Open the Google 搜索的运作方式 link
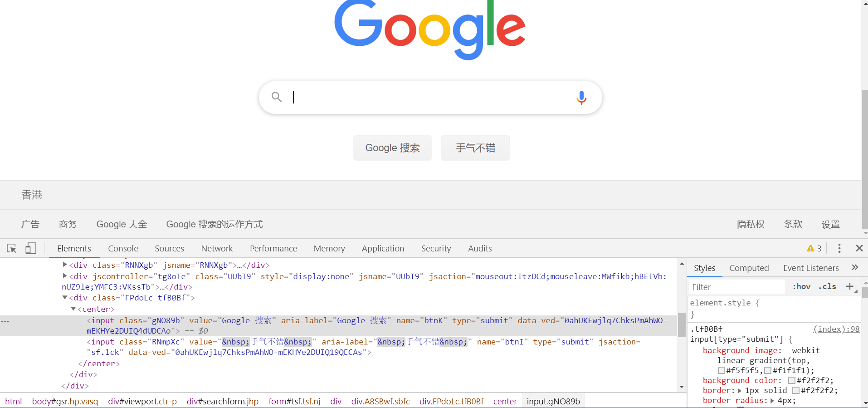 pyautogui.click(x=215, y=224)
